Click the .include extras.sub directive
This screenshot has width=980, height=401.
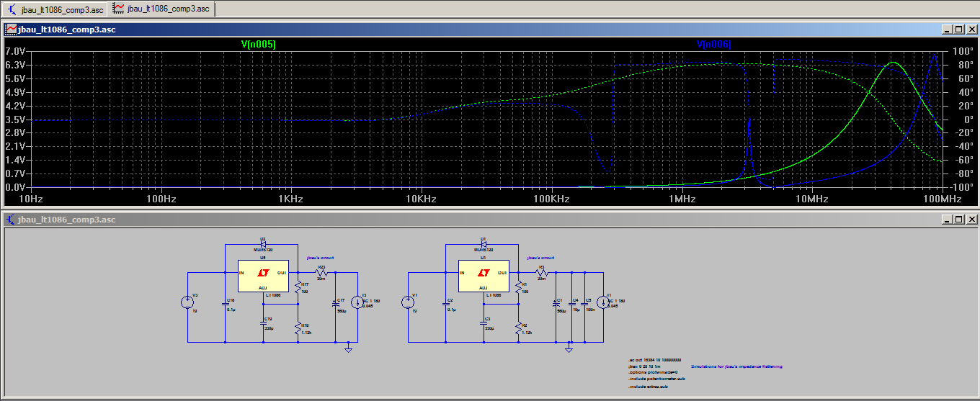point(649,387)
